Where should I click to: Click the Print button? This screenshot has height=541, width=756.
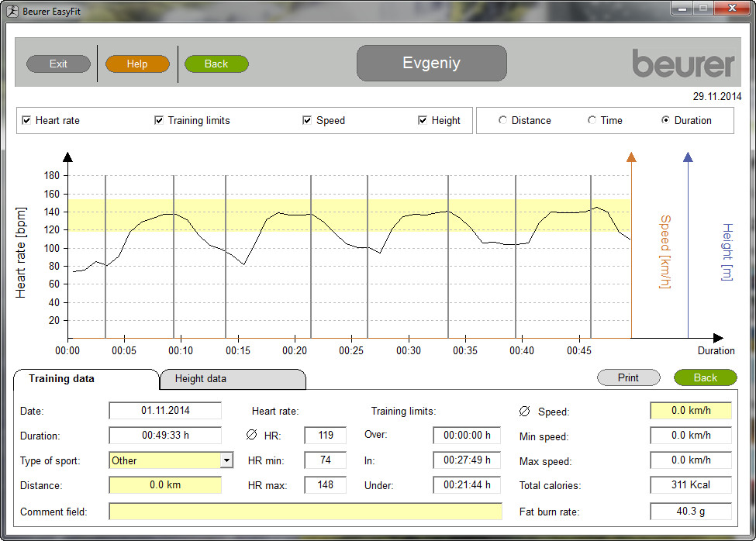(x=628, y=378)
